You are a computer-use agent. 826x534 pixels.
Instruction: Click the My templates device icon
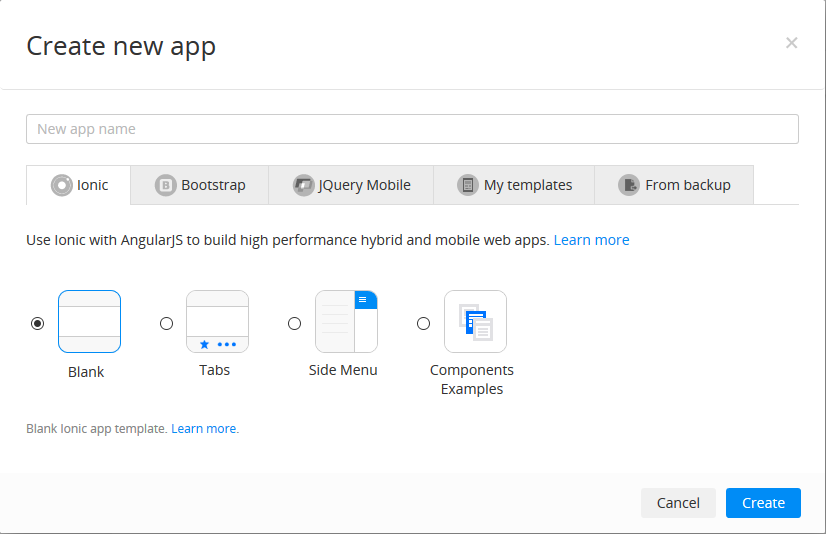pyautogui.click(x=468, y=185)
